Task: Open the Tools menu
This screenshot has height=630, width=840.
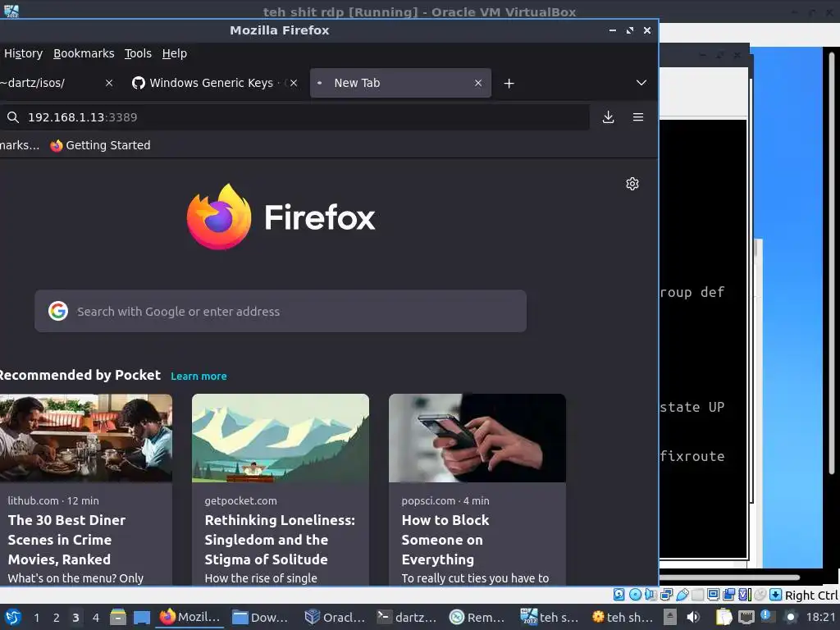Action: point(138,53)
